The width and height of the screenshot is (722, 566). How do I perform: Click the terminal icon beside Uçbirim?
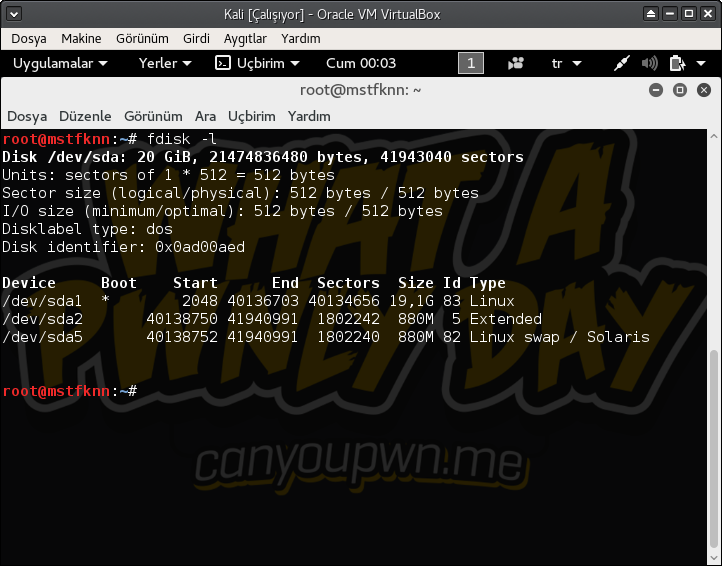tap(223, 63)
